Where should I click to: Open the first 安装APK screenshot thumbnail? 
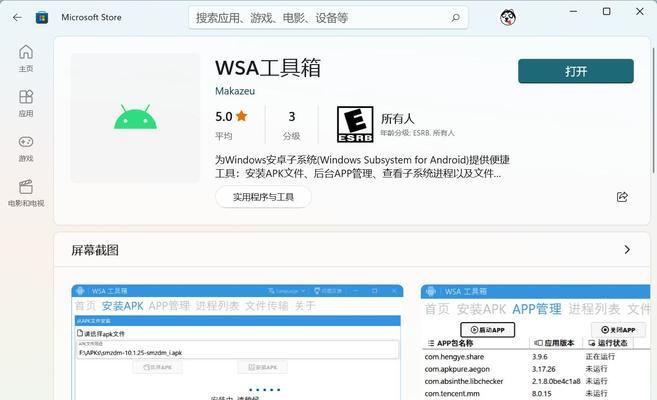pyautogui.click(x=237, y=342)
